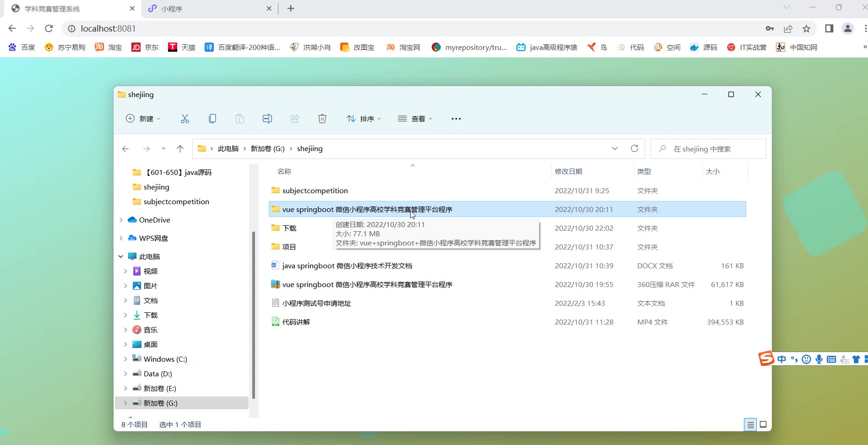
Task: Expand the OneDrive tree node
Action: pos(121,220)
